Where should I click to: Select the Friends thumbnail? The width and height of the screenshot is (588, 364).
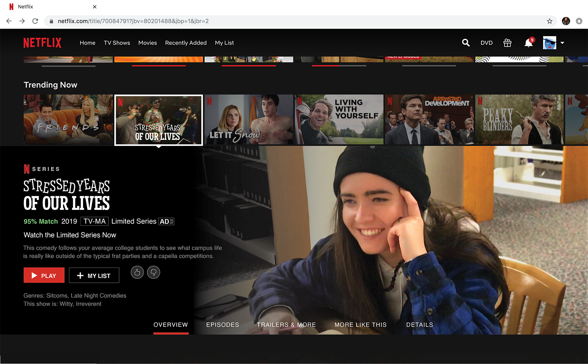68,119
